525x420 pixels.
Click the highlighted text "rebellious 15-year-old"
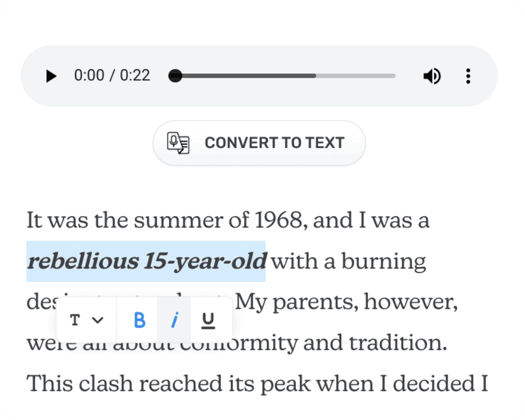coord(147,261)
